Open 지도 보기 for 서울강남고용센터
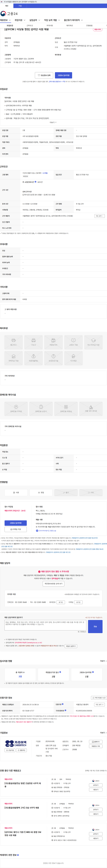 coord(99,705)
